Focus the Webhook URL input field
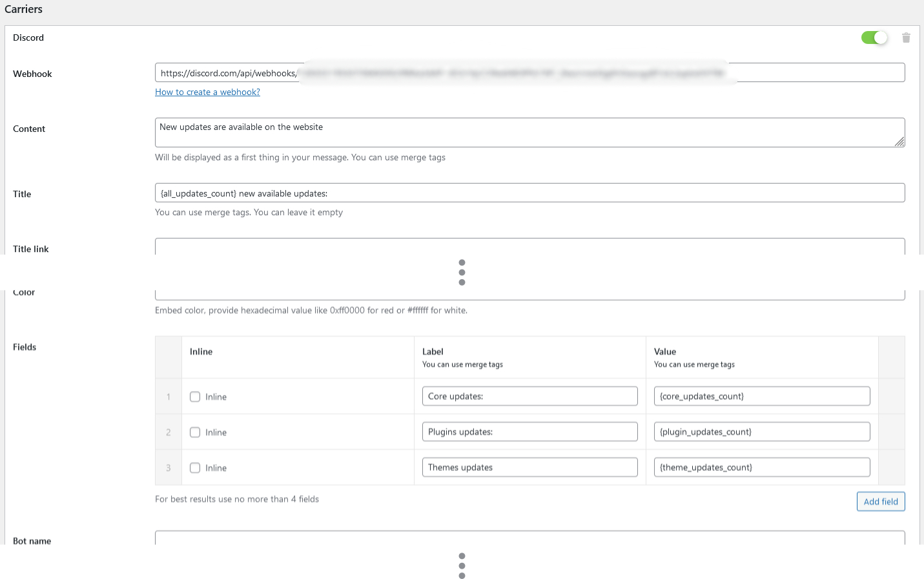Viewport: 924px width, 579px height. (529, 72)
